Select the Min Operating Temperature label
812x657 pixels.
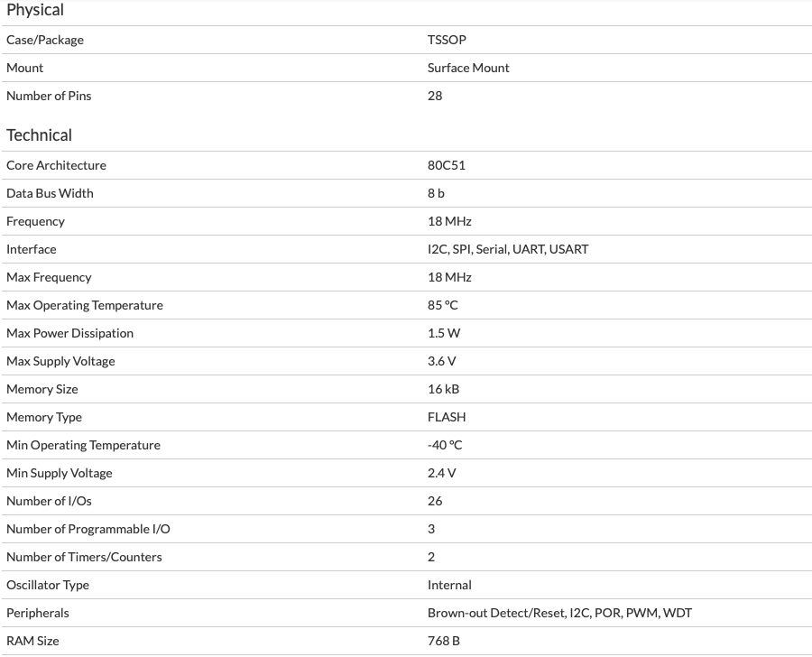click(83, 445)
